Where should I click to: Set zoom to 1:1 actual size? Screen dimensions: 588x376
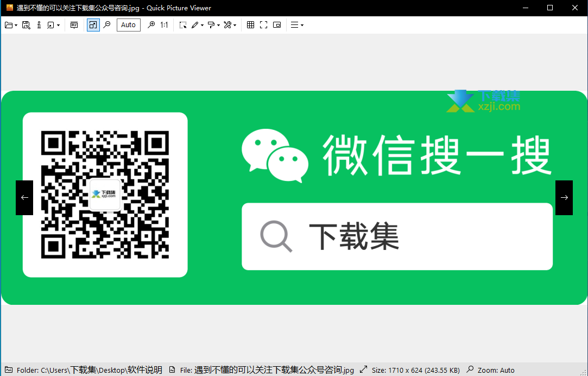click(x=165, y=25)
